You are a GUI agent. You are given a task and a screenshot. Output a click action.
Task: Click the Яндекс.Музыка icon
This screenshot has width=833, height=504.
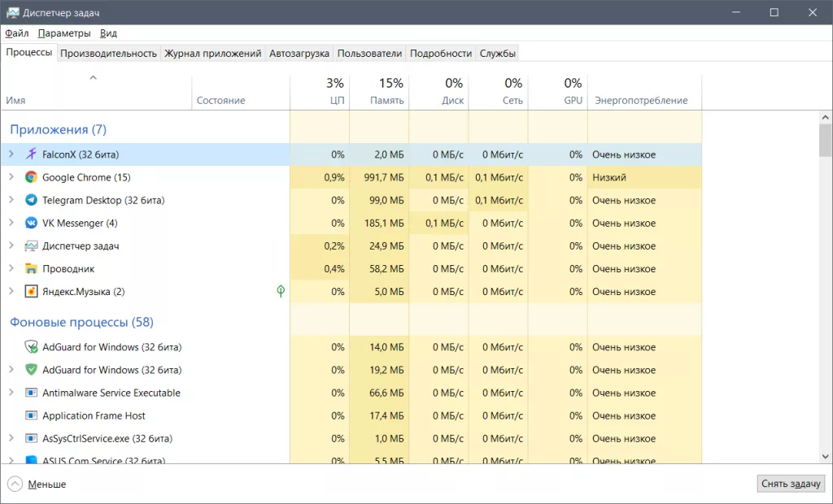pos(31,292)
